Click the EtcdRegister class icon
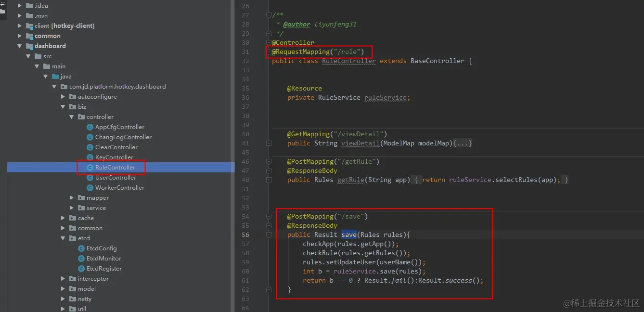The width and height of the screenshot is (644, 312). (81, 269)
